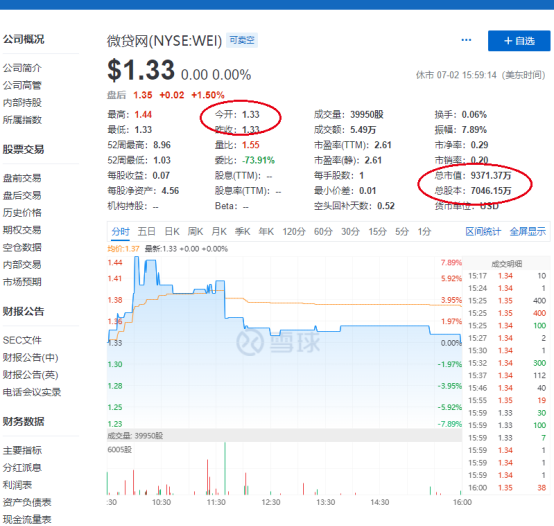Image resolution: width=554 pixels, height=526 pixels.
Task: Click the 换手 0.06% value
Action: click(x=474, y=115)
